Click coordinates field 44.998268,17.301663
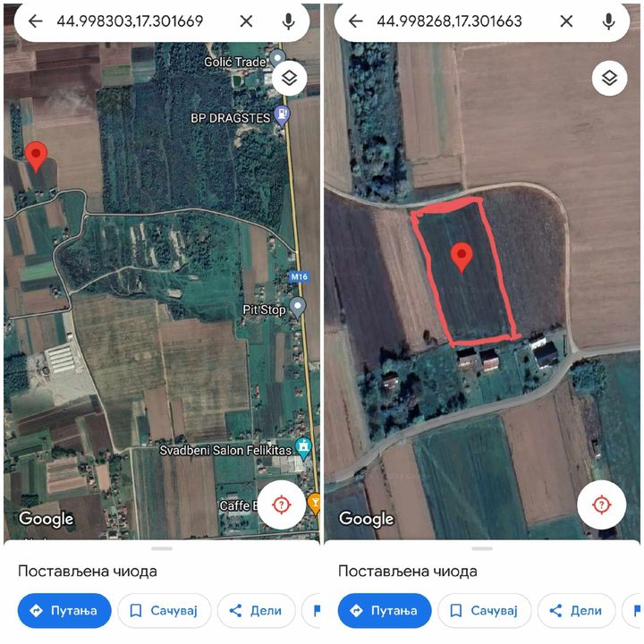This screenshot has height=644, width=644. pos(449,21)
